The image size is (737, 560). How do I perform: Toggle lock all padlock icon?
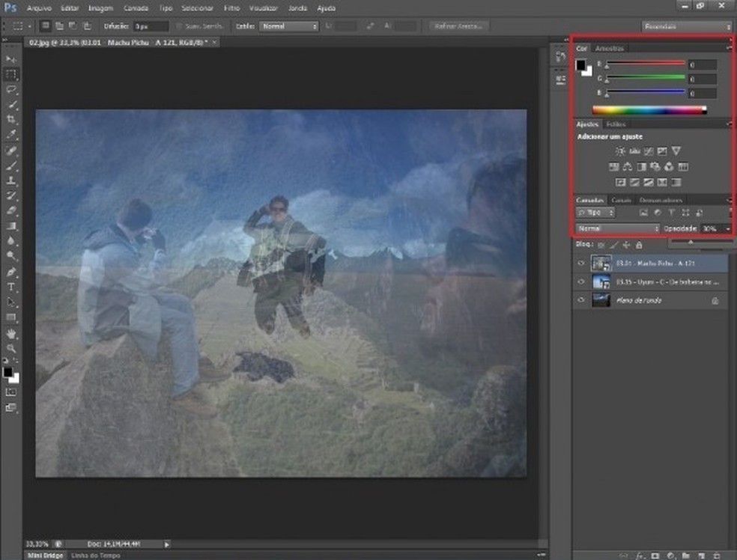pyautogui.click(x=639, y=245)
